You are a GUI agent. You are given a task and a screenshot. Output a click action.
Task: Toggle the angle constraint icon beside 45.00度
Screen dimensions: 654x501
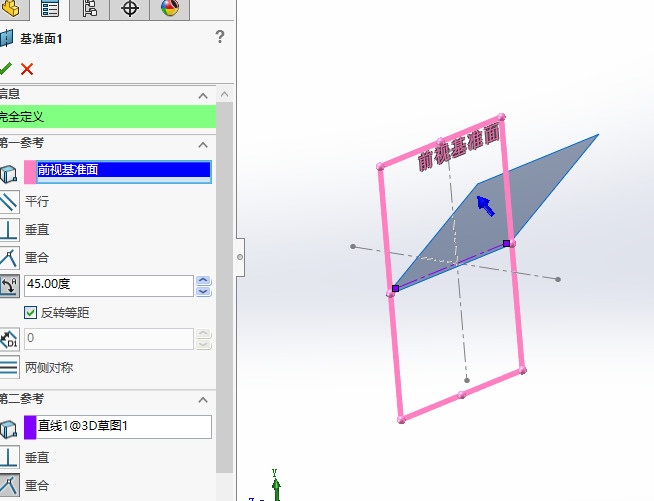click(x=9, y=286)
